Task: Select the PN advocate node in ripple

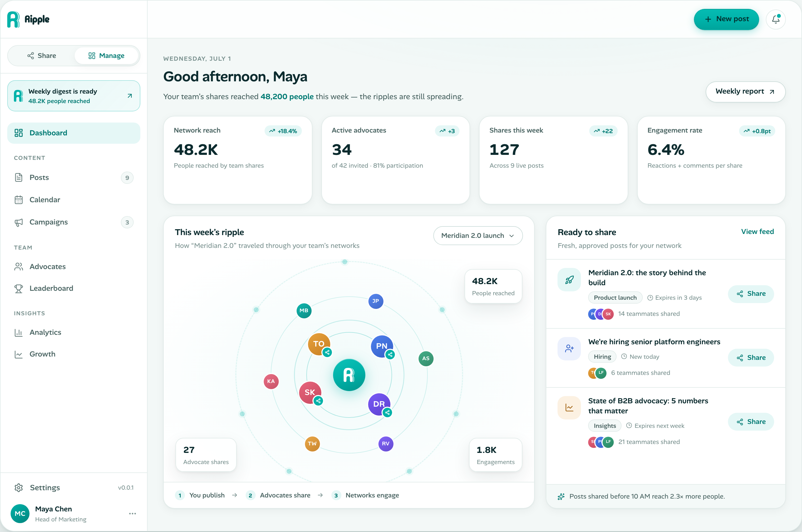Action: pyautogui.click(x=382, y=346)
